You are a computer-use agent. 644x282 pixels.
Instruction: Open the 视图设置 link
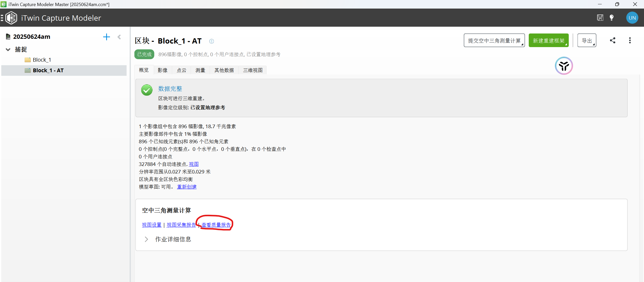(x=151, y=225)
